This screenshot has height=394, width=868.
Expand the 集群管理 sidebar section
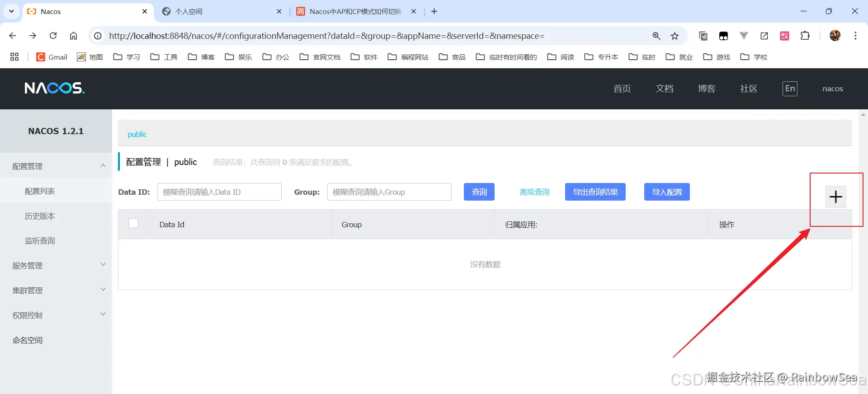[x=56, y=291]
